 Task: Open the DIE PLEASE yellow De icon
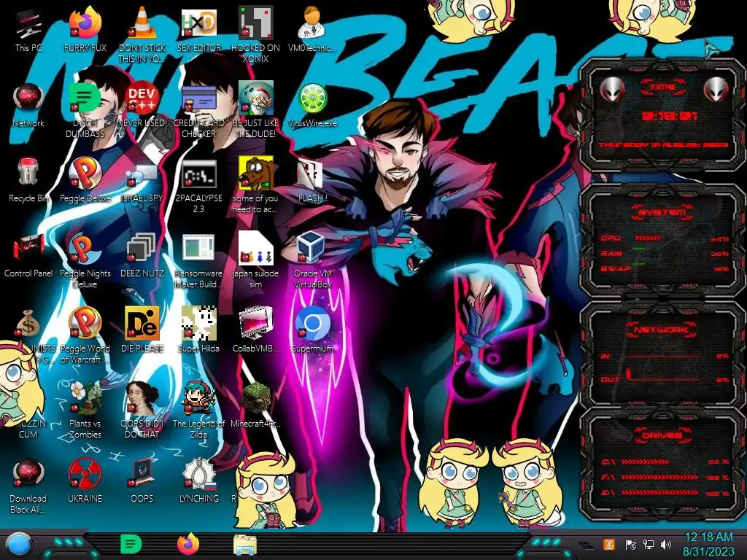(142, 330)
